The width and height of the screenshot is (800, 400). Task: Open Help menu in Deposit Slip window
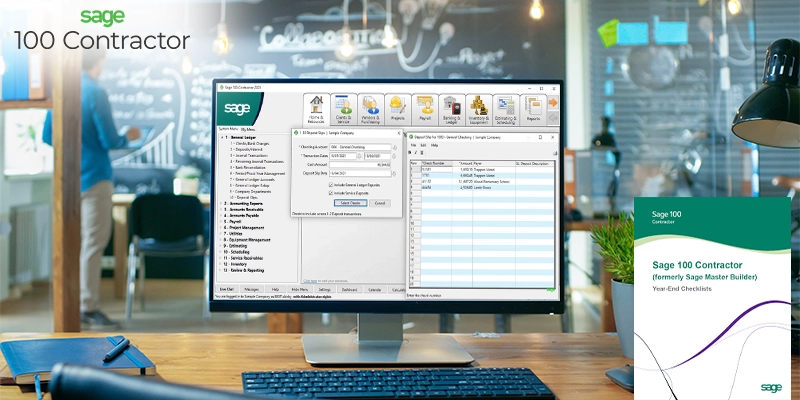(x=434, y=145)
